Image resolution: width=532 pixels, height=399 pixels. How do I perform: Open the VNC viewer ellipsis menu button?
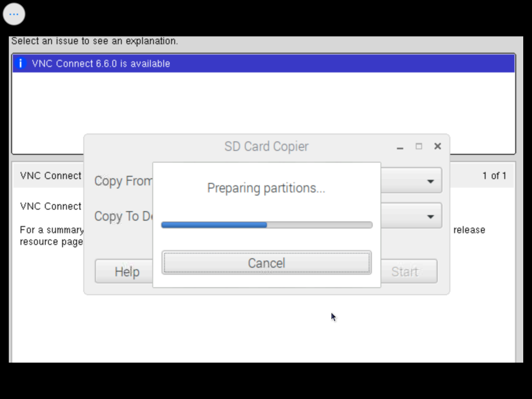tap(14, 14)
